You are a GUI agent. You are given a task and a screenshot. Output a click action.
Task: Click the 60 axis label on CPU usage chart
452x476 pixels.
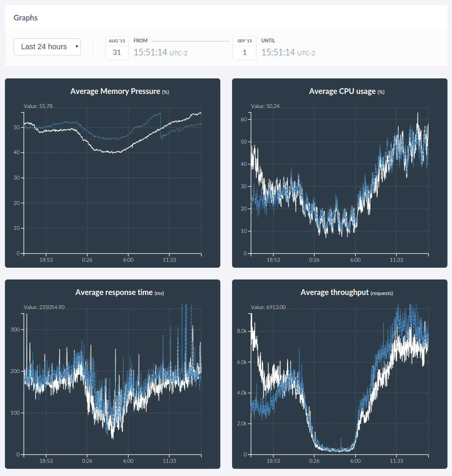click(244, 119)
